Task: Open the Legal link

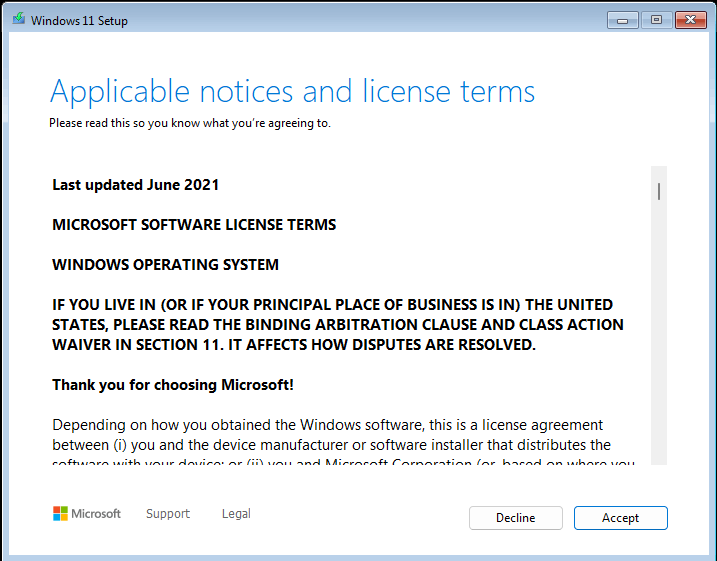Action: point(236,513)
